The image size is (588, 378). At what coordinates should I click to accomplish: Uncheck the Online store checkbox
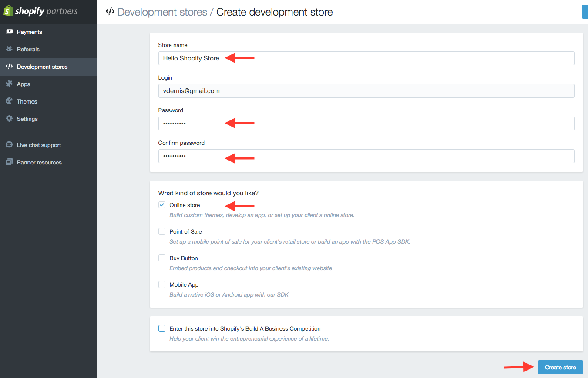point(162,205)
